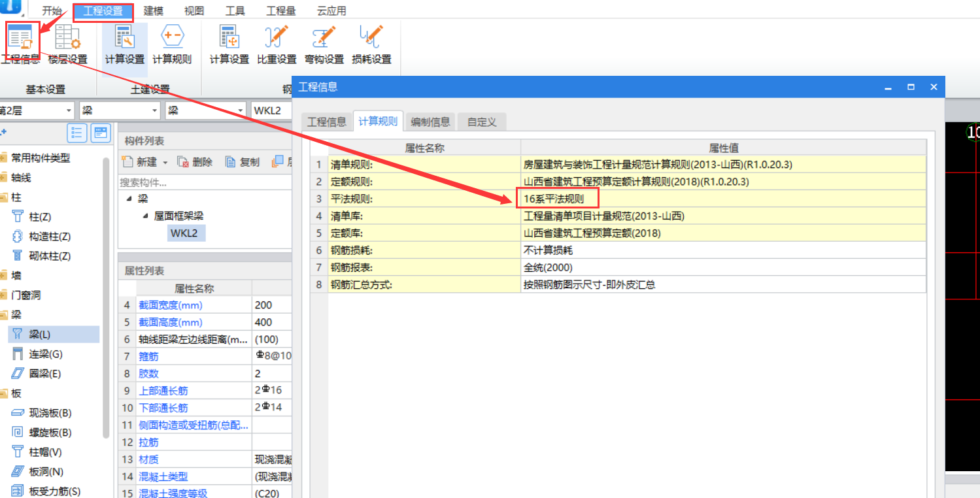Open the 云应用 ribbon tab

[x=331, y=11]
